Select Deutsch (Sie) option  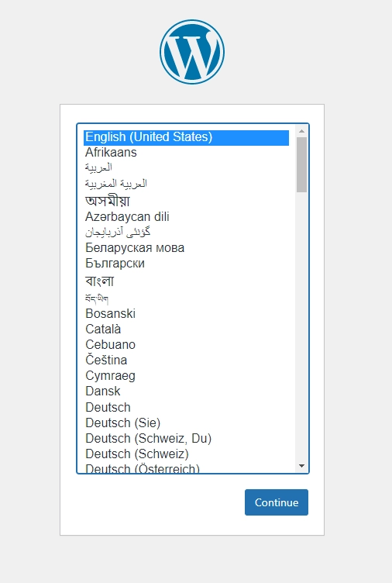tap(186, 423)
